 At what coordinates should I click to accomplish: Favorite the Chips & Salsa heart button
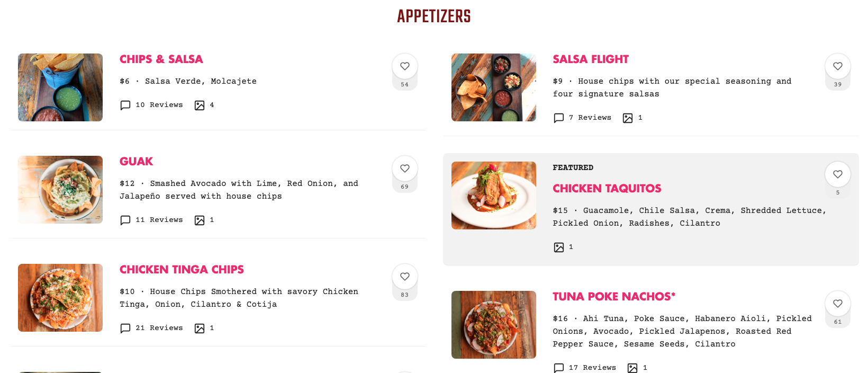click(x=404, y=66)
